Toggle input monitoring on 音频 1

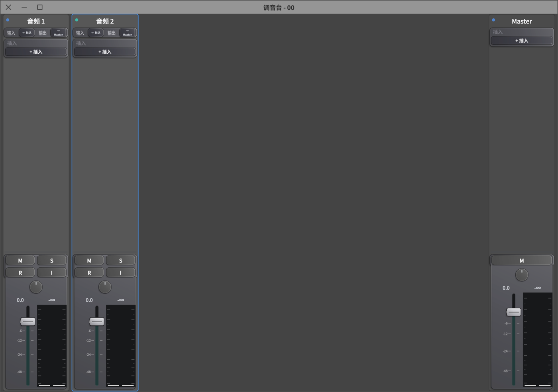(52, 273)
